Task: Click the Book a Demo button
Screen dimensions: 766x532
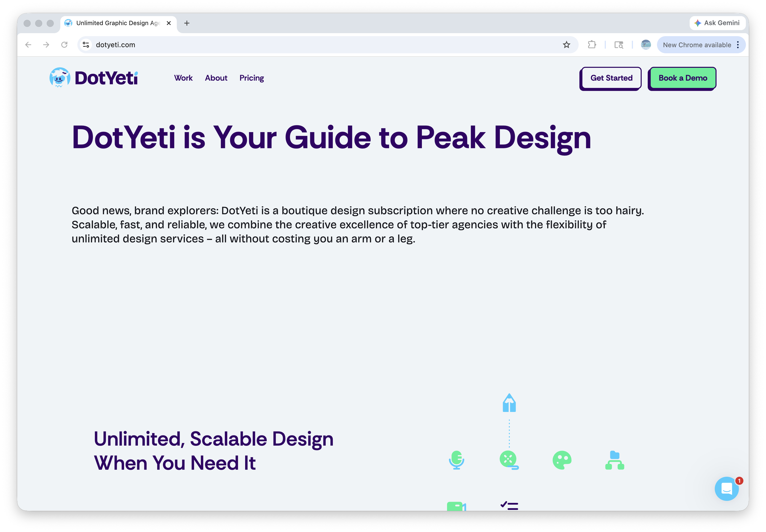Action: click(682, 78)
